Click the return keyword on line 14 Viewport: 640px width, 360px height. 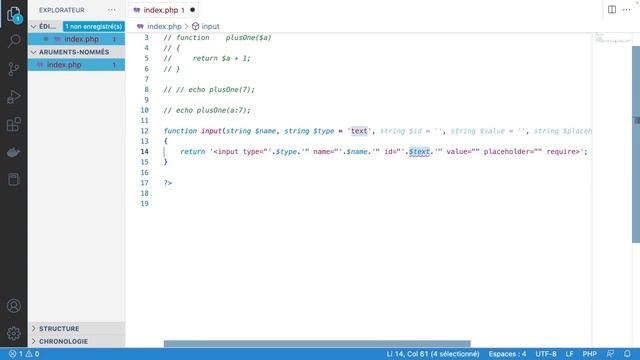pos(193,151)
